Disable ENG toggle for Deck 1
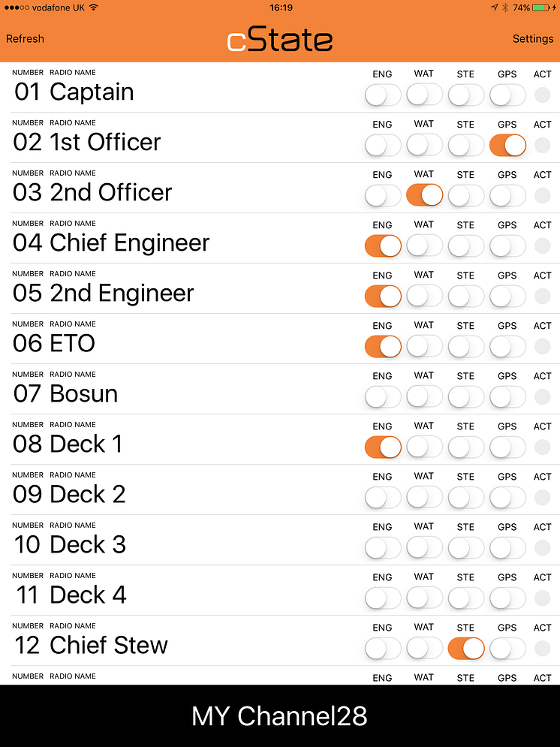This screenshot has width=560, height=747. (x=383, y=447)
